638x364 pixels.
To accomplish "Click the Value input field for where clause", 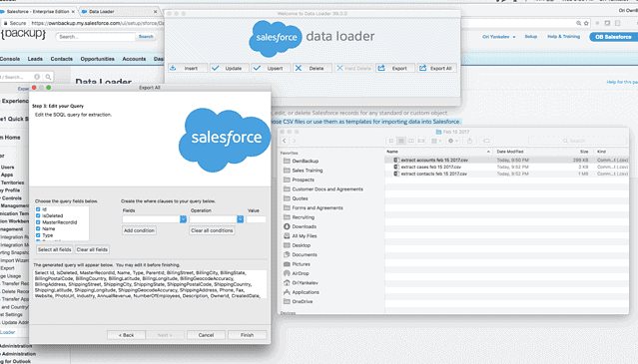I will coord(256,219).
